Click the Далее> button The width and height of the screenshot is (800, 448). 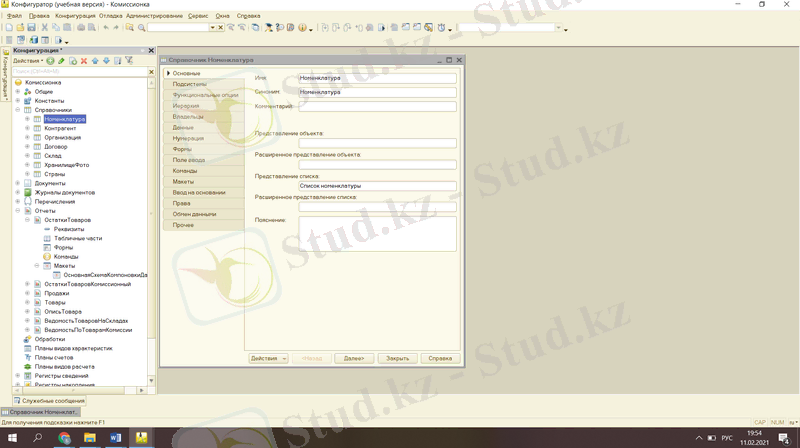click(x=354, y=358)
